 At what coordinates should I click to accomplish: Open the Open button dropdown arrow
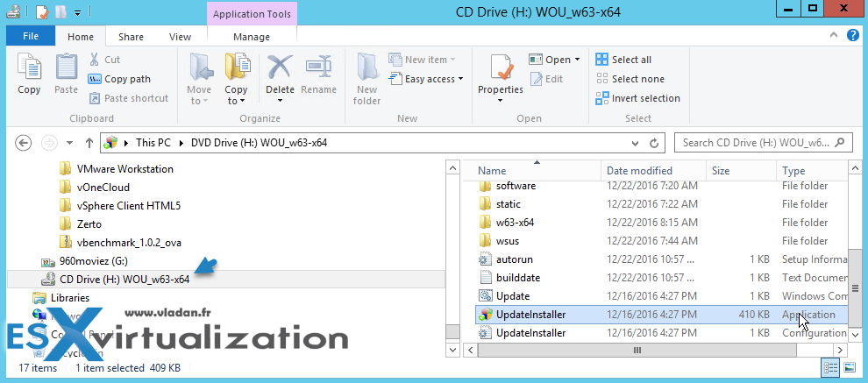tap(578, 60)
